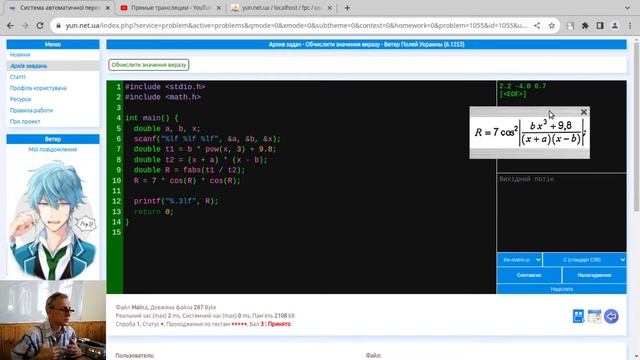This screenshot has height=360, width=640.
Task: Reload the current page
Action: pos(40,25)
